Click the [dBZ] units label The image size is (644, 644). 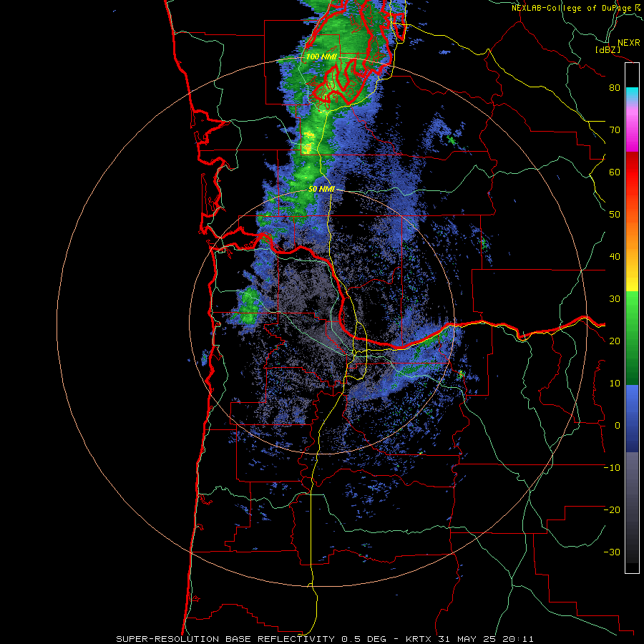[x=608, y=49]
